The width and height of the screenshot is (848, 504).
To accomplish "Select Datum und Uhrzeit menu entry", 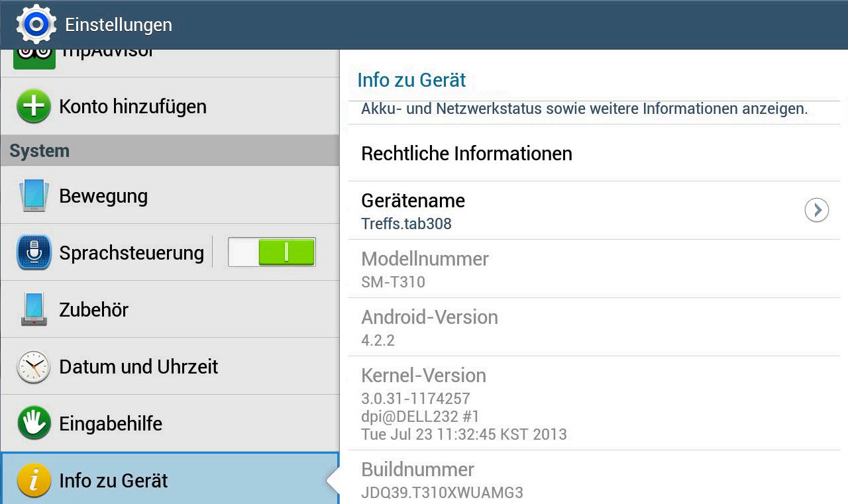I will click(138, 366).
